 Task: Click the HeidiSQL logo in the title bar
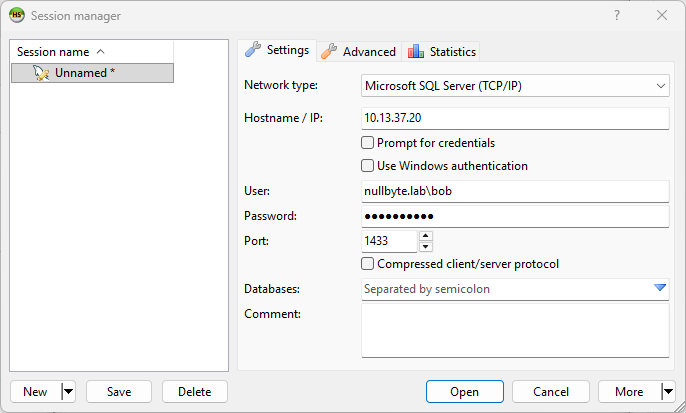tap(17, 15)
